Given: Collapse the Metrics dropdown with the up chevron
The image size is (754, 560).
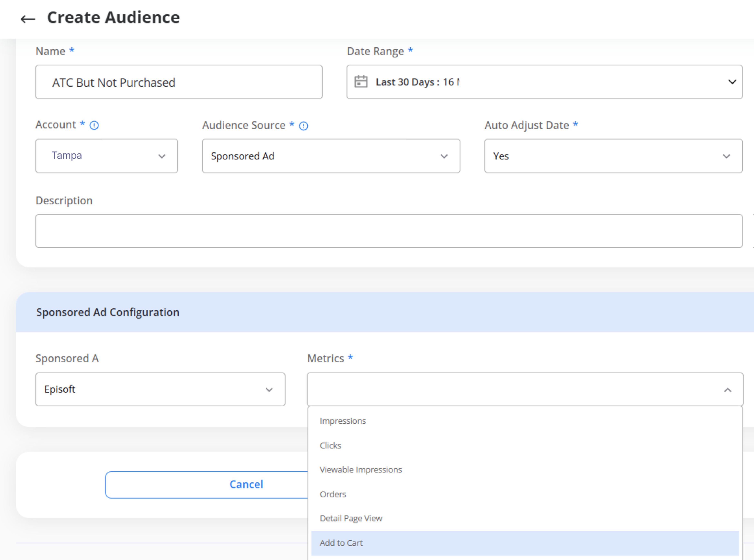Looking at the screenshot, I should pyautogui.click(x=728, y=390).
